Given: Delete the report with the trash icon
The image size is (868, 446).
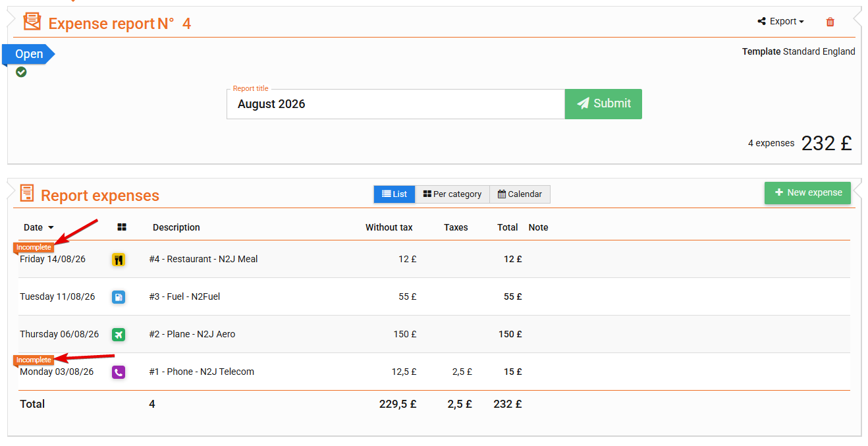Looking at the screenshot, I should tap(830, 22).
